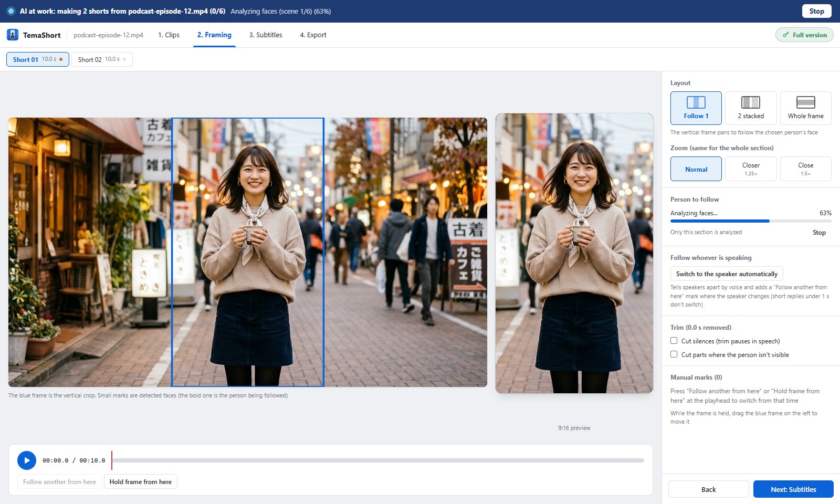The width and height of the screenshot is (840, 504).
Task: Click the Trim (0.0 s removed) heading
Action: (x=700, y=328)
